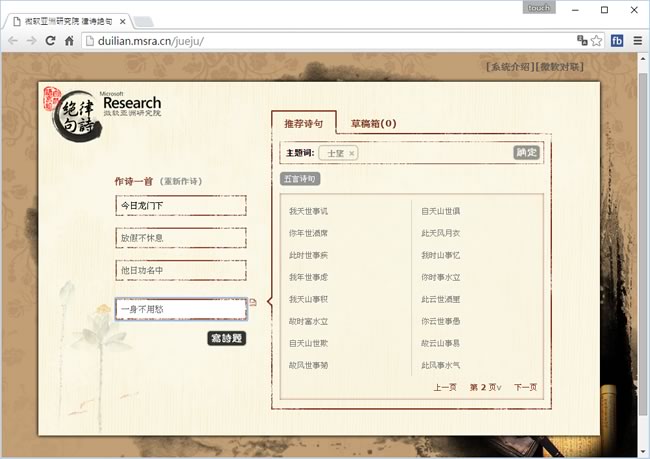
Task: Switch to the 草稿箱(0) tab
Action: (x=373, y=124)
